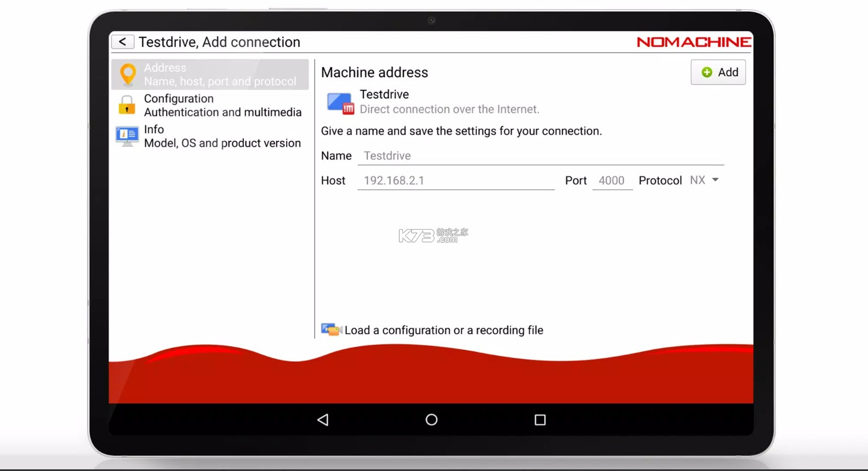Open Configuration authentication and multimedia section
This screenshot has height=471, width=868.
pyautogui.click(x=210, y=106)
